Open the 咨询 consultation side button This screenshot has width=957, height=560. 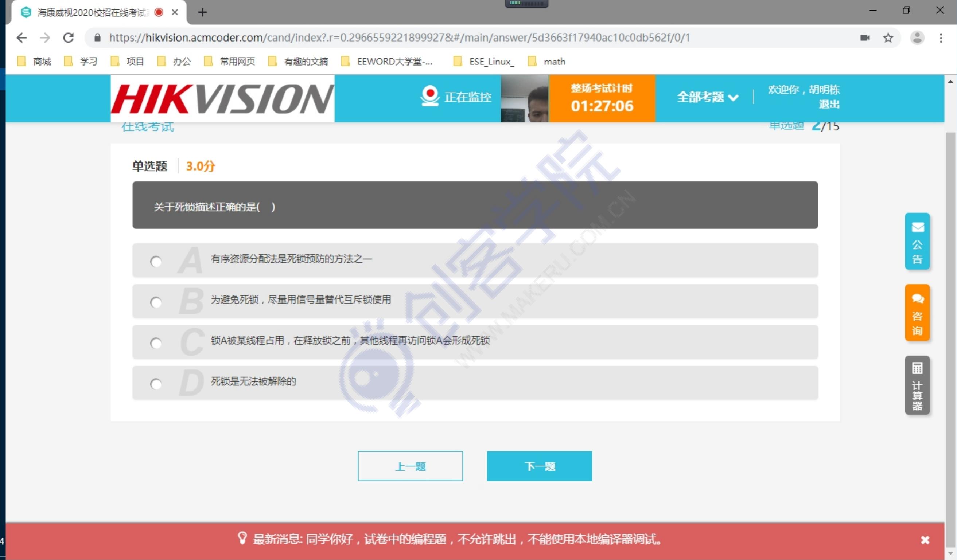tap(917, 313)
